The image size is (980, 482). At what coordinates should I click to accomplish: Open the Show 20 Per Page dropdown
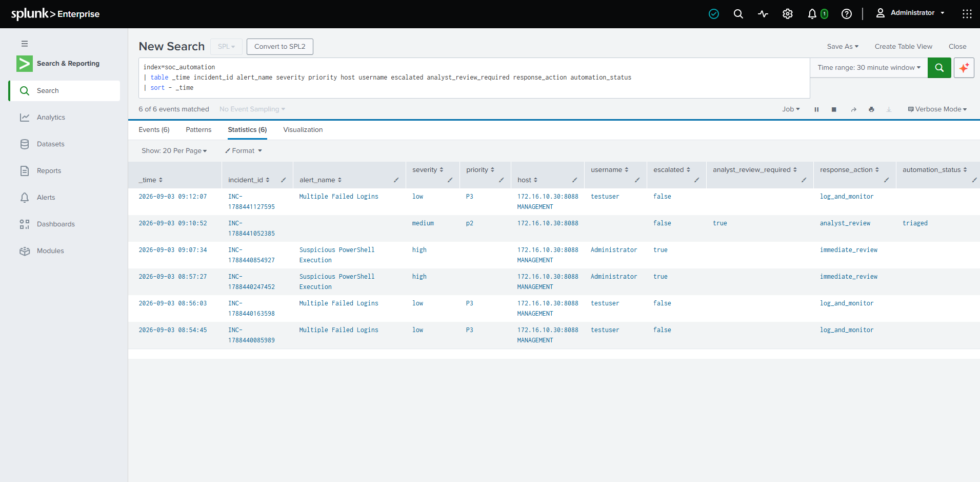click(x=174, y=151)
